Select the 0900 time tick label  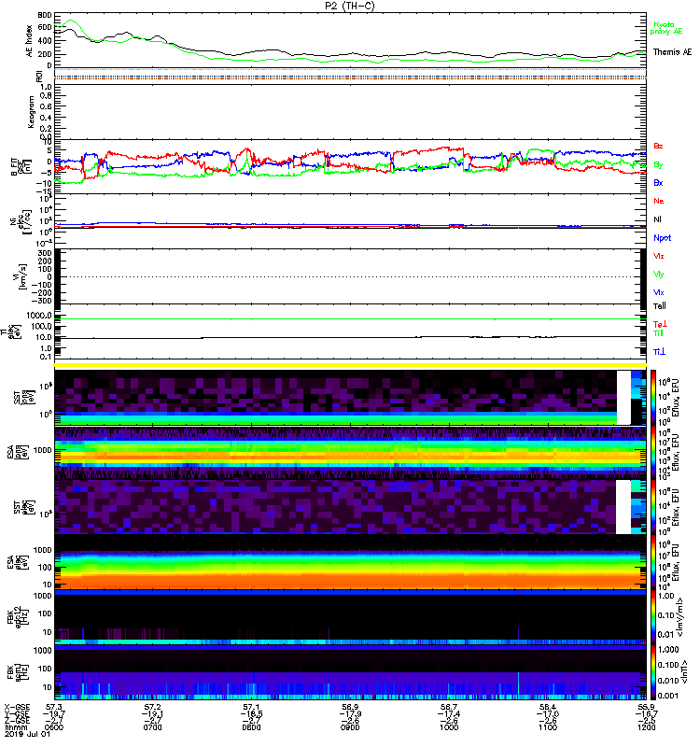click(x=350, y=727)
